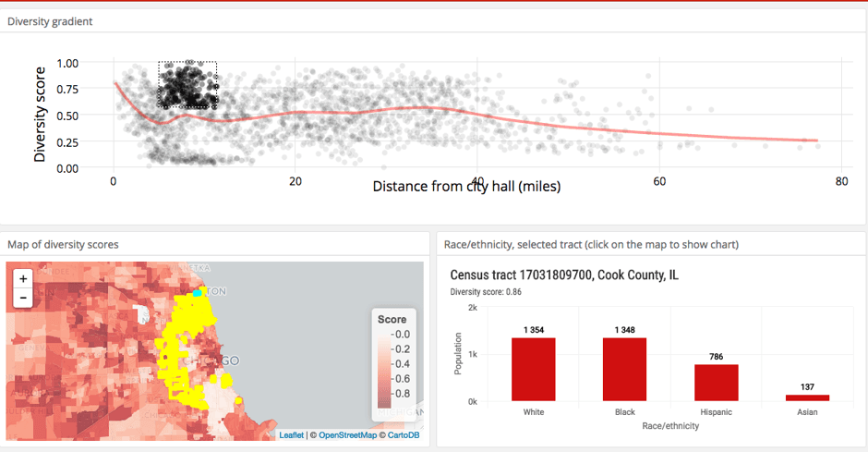Click the small Asian population bar

point(807,397)
